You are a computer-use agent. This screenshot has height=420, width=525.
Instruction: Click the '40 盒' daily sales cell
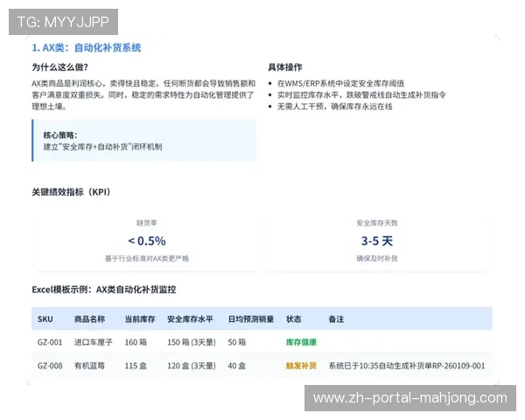tap(237, 366)
